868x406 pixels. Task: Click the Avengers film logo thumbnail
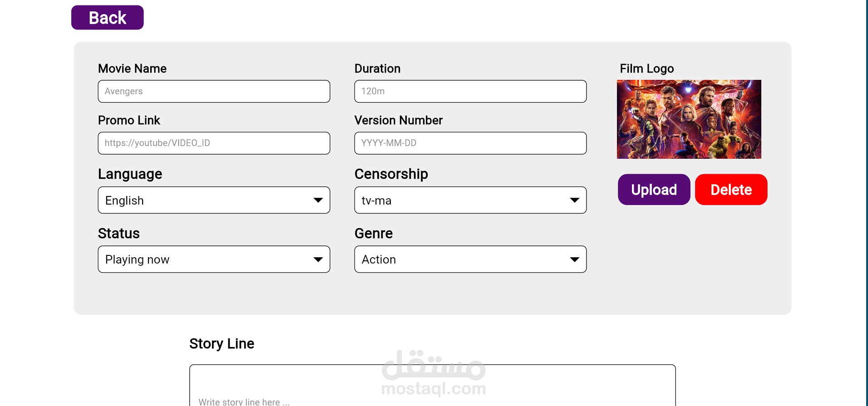pos(689,119)
